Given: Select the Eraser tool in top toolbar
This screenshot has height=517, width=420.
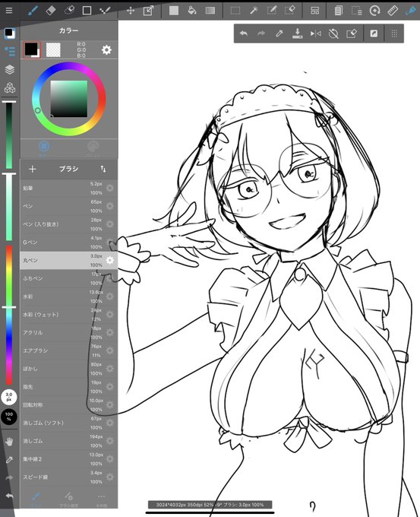Looking at the screenshot, I should (x=51, y=11).
